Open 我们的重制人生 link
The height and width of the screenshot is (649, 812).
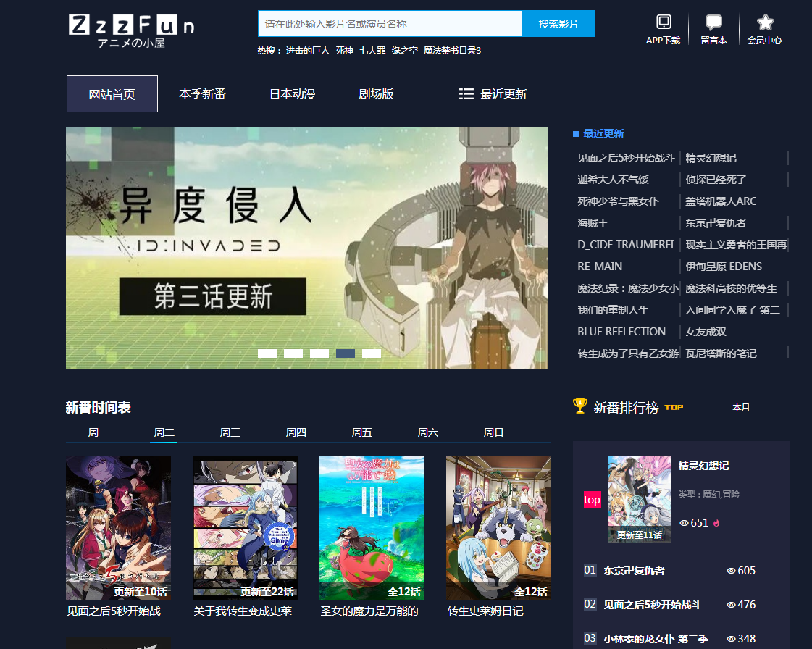613,310
